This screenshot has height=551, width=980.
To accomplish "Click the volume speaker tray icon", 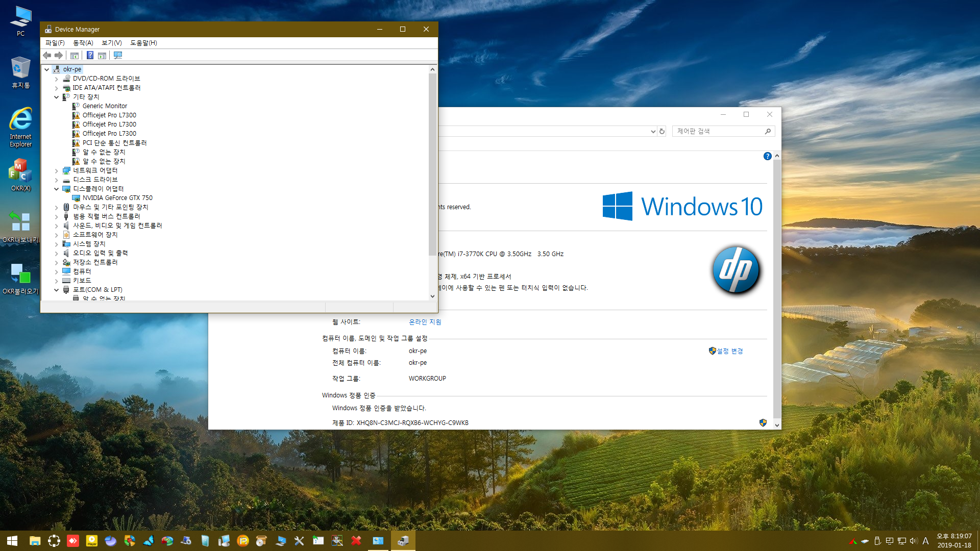I will click(913, 541).
